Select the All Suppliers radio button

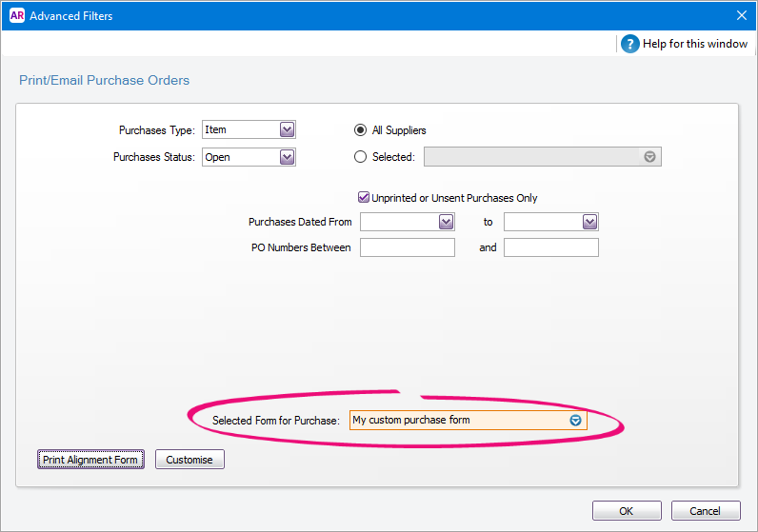(361, 130)
